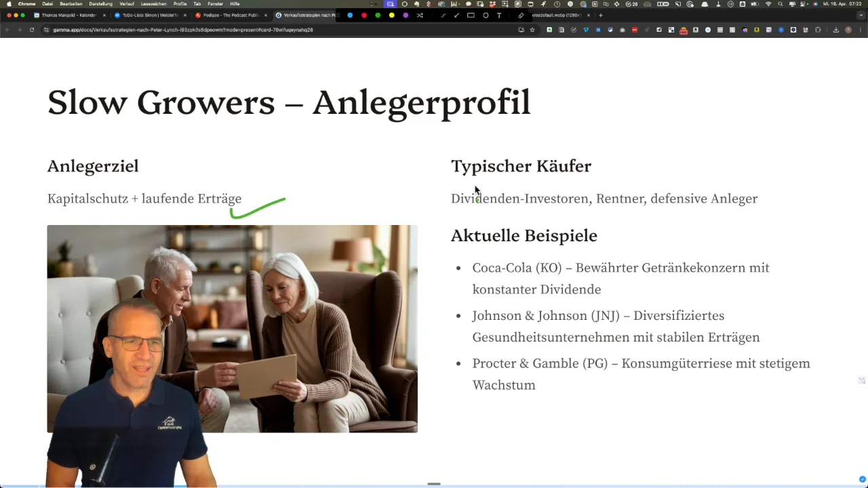Open the Apple menu
The image size is (868, 488).
pyautogui.click(x=9, y=3)
